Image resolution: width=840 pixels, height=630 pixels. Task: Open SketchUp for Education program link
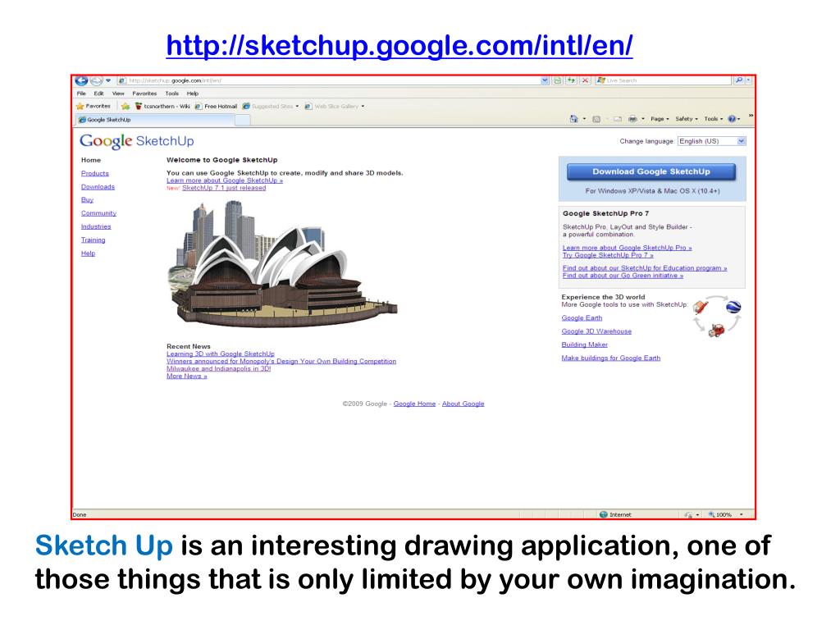pyautogui.click(x=645, y=268)
